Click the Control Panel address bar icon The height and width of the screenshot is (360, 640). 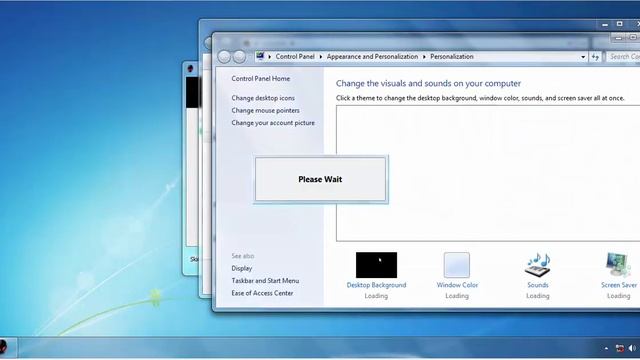click(x=260, y=56)
